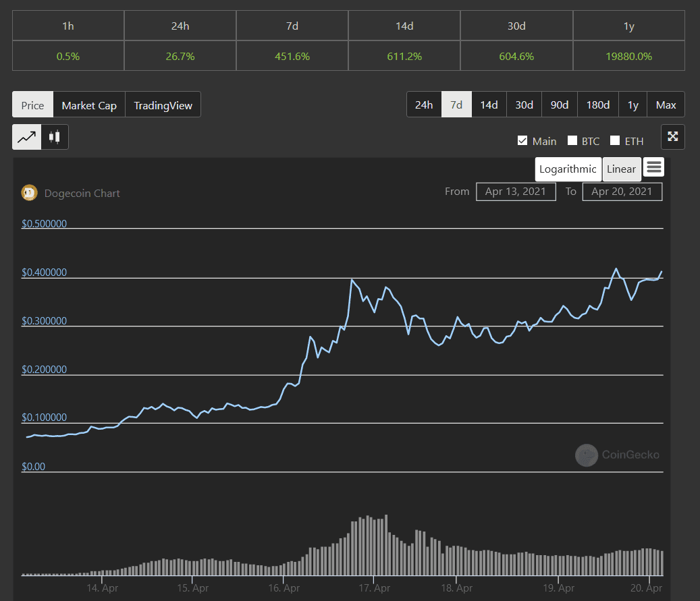Choose the 30d time range
This screenshot has height=601, width=700.
tap(524, 105)
